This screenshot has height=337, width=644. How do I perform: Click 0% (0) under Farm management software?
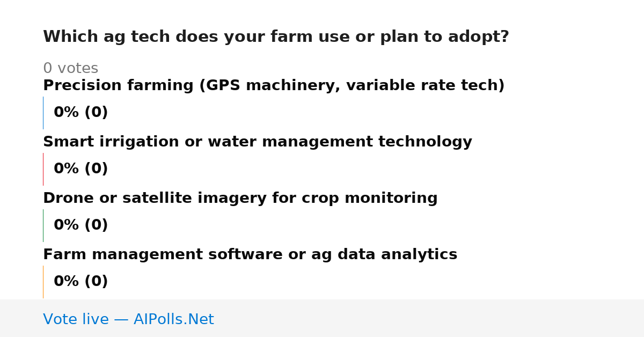(x=81, y=282)
